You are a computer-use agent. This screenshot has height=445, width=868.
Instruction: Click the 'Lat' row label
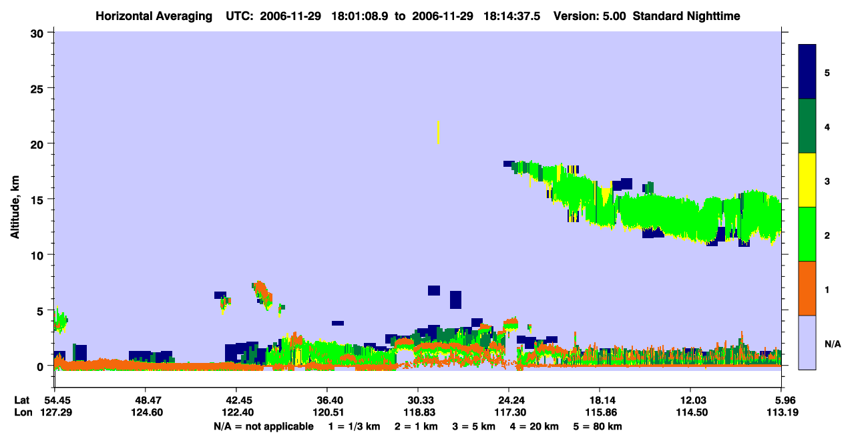tap(22, 400)
